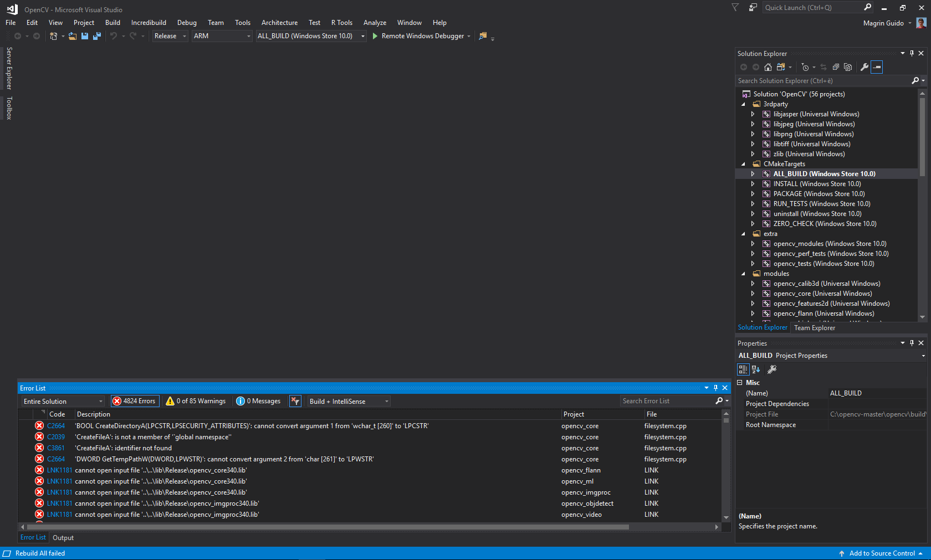Click the Redo arrow icon
931x560 pixels.
point(133,36)
